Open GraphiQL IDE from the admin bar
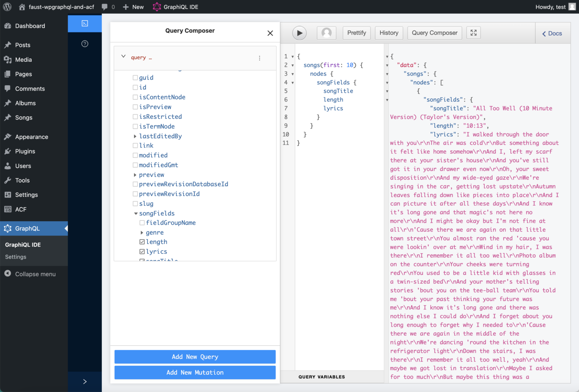Viewport: 579px width, 392px height. 175,6
